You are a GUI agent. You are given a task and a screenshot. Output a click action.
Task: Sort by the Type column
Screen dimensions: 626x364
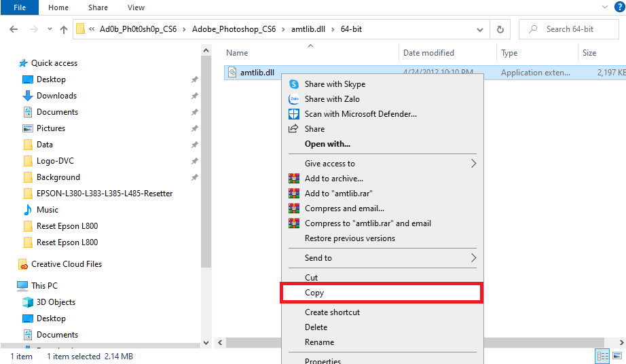[x=509, y=53]
